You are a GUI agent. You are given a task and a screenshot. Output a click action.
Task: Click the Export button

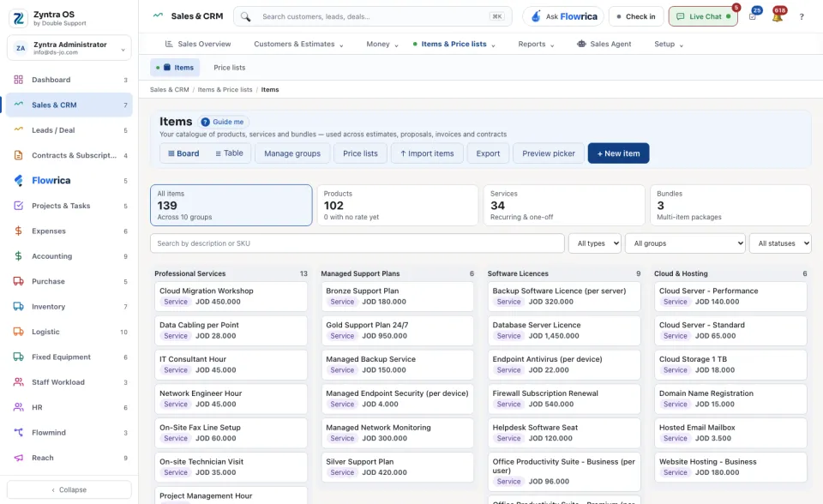488,153
